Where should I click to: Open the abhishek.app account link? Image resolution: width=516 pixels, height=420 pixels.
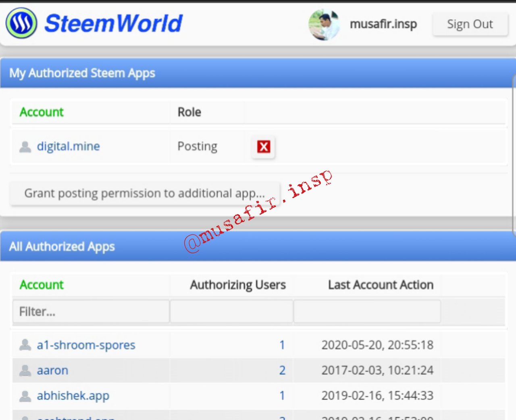73,396
